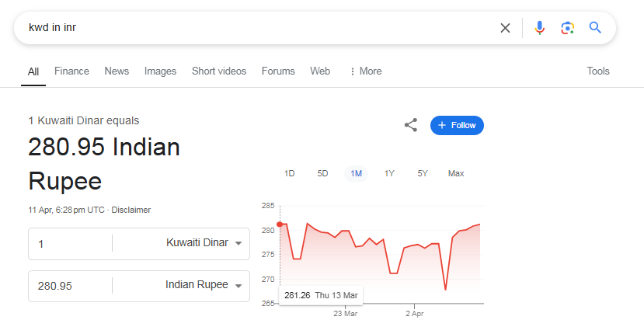
Task: Show the Max chart range
Action: (456, 173)
